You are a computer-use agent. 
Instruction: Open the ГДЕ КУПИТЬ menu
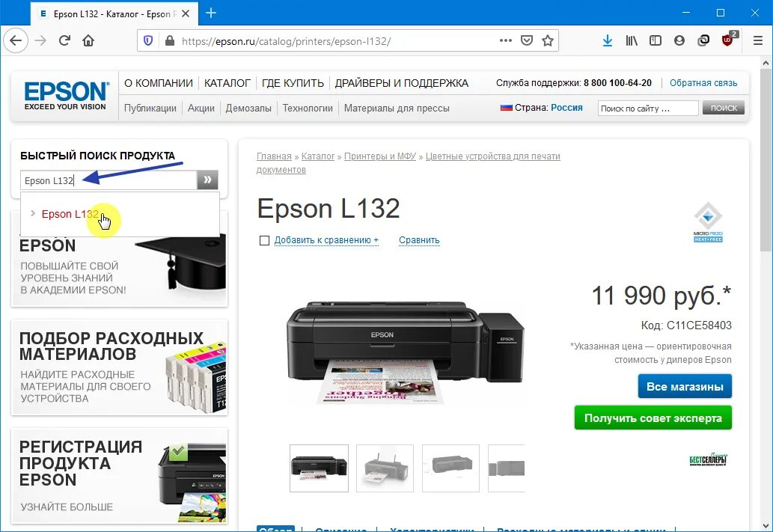293,83
